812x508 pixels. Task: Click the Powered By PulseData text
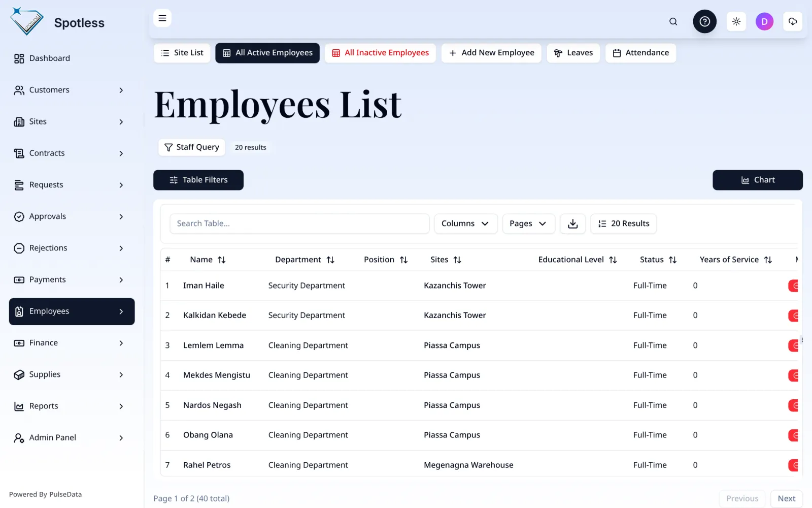coord(45,494)
